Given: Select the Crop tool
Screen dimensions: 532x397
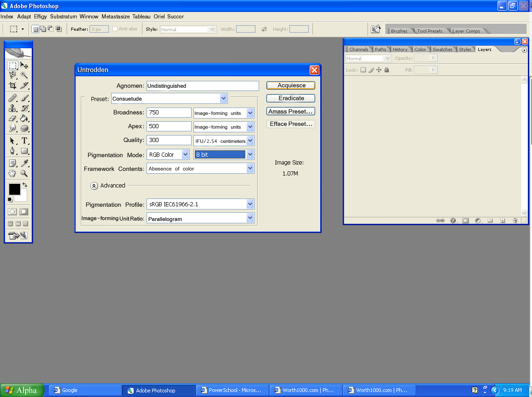Looking at the screenshot, I should click(12, 85).
